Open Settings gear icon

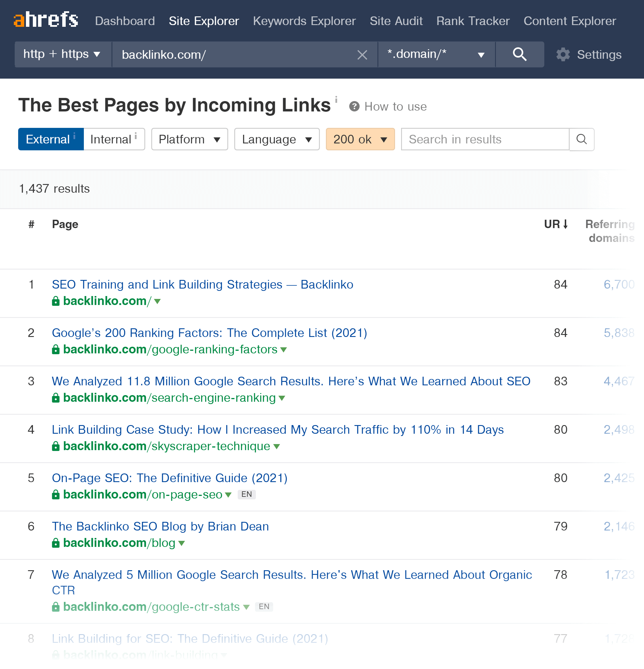[x=563, y=55]
